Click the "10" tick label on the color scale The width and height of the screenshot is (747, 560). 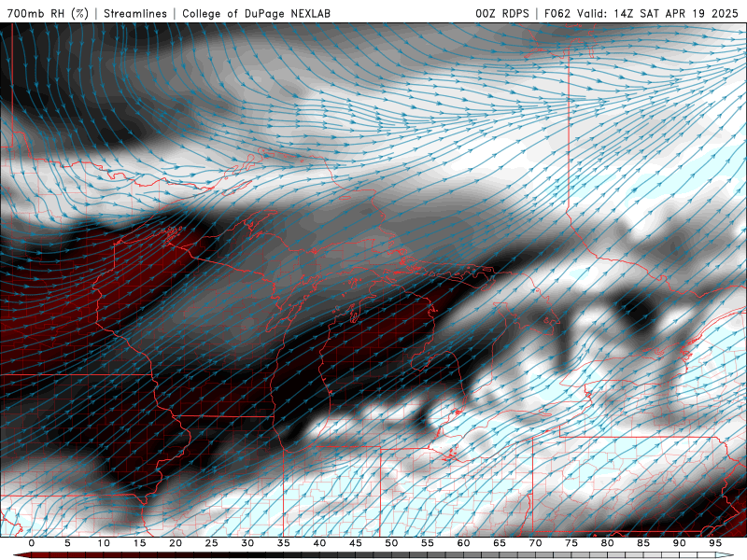(x=104, y=543)
